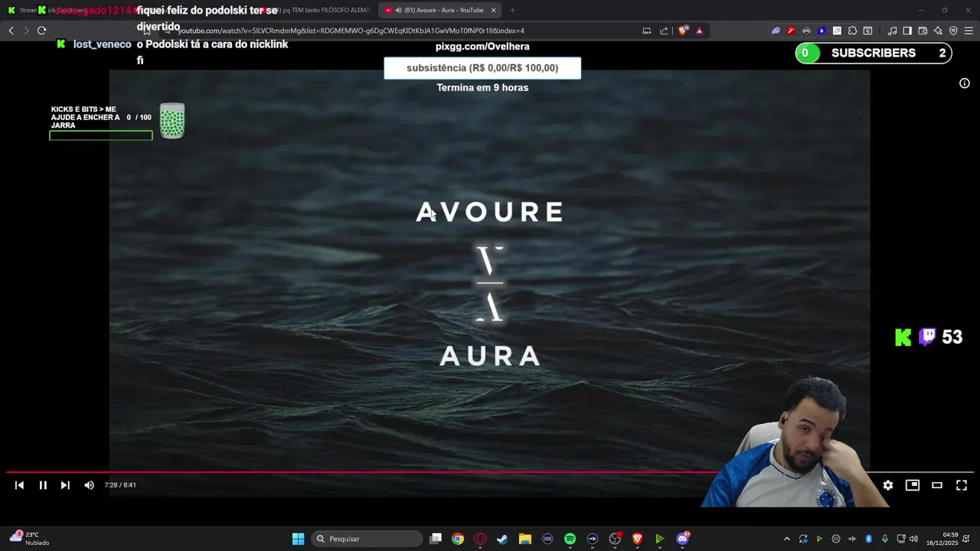Open the purple blob extension icon
Screen dimensions: 980x551
coord(776,31)
